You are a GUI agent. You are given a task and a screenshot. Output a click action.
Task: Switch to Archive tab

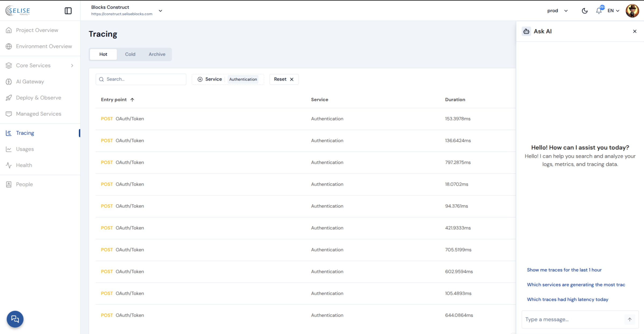157,54
